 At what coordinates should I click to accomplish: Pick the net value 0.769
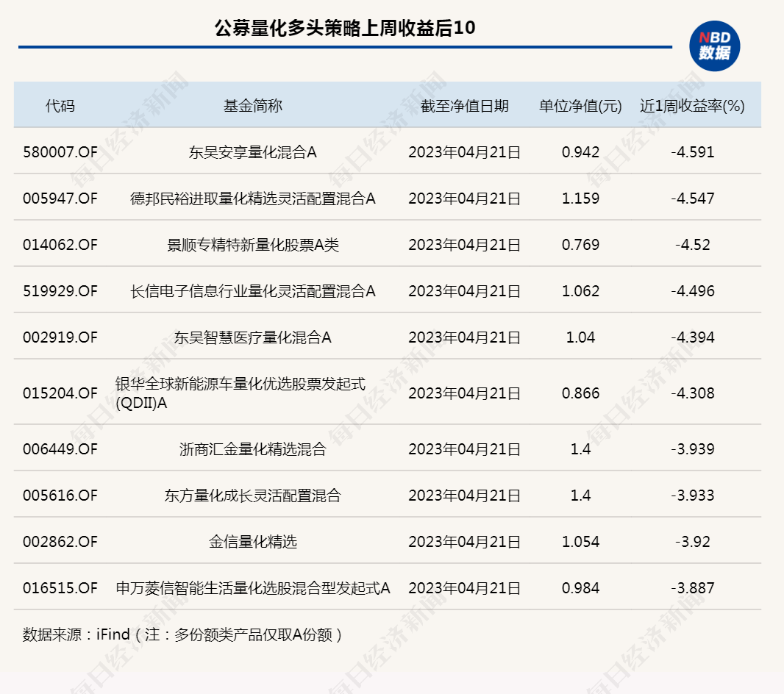pos(580,245)
